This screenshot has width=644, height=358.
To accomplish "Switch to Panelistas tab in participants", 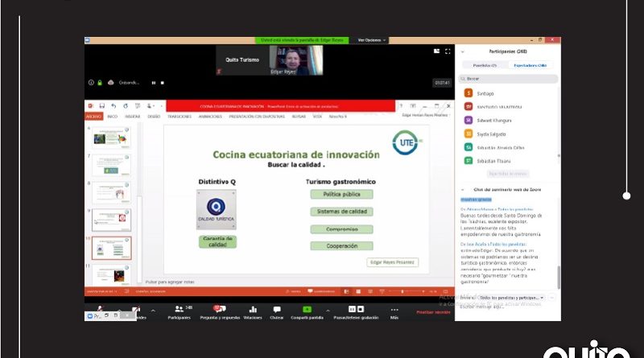I will point(485,65).
